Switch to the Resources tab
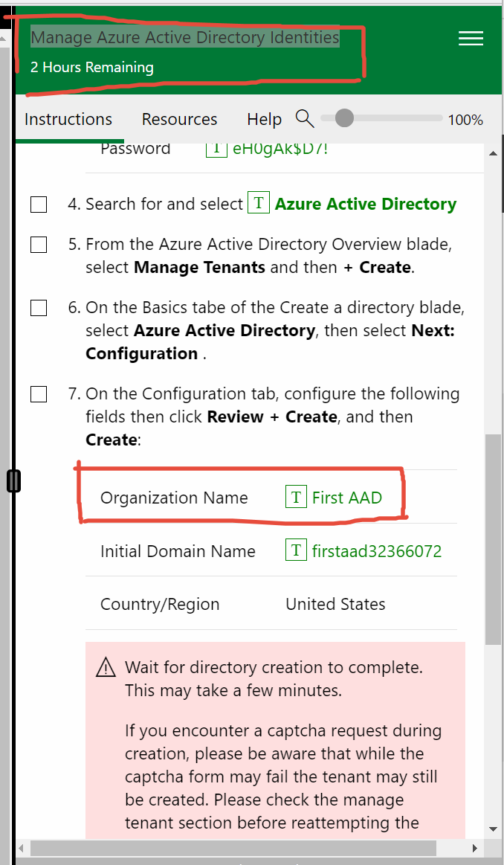The image size is (504, 865). point(179,119)
